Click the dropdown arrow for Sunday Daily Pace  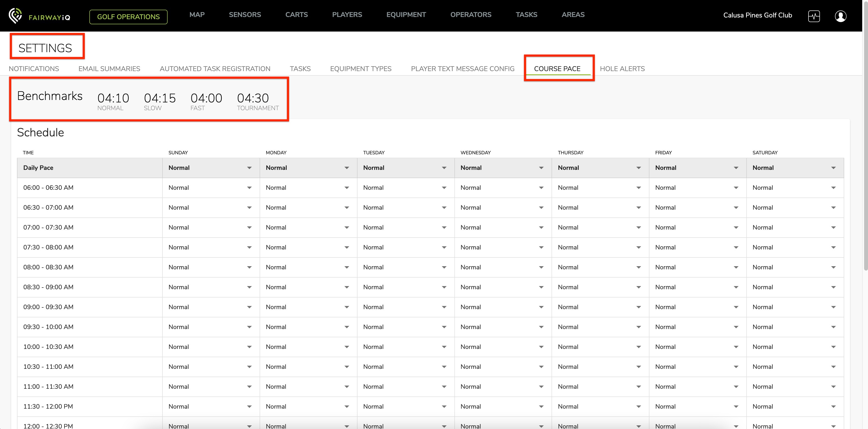pos(249,168)
